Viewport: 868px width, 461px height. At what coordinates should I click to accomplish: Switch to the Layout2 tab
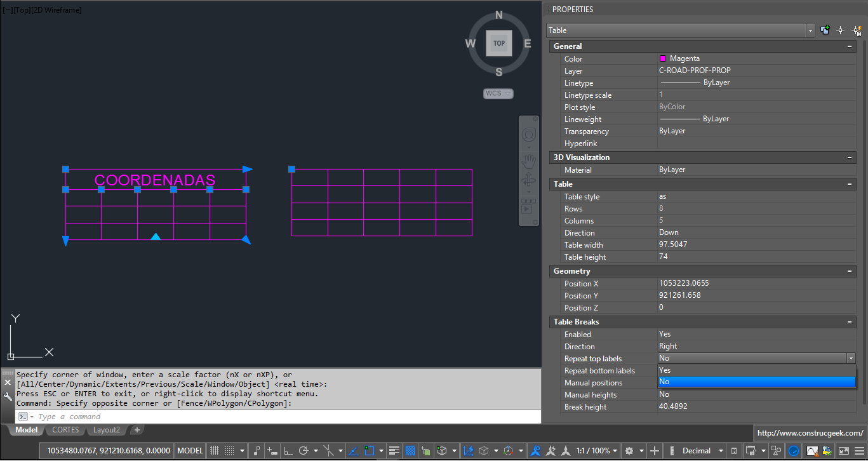tap(106, 430)
